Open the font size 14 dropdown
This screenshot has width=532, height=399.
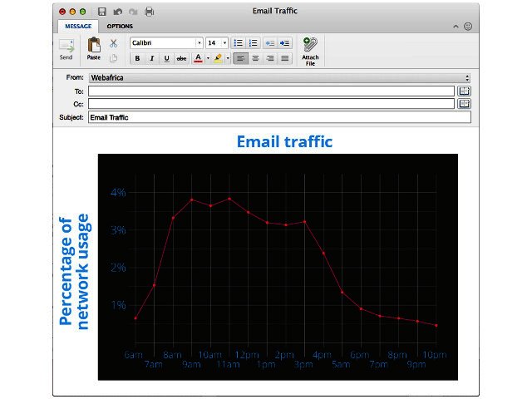point(224,42)
